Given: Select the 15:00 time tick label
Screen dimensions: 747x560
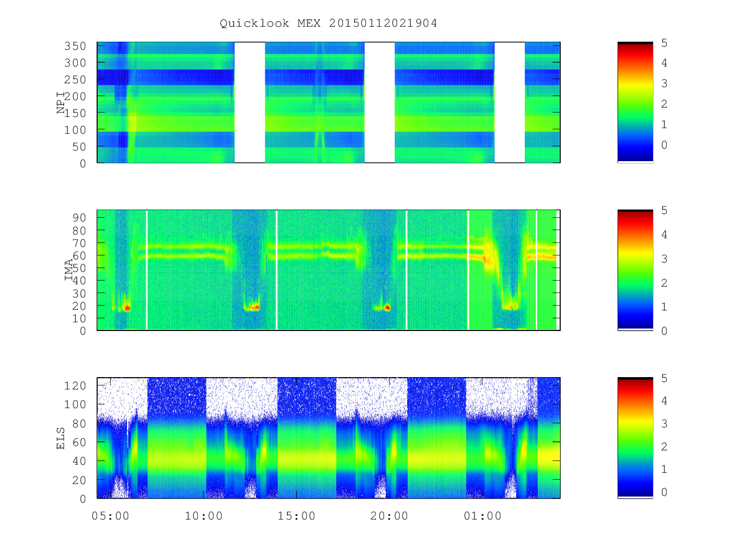Looking at the screenshot, I should click(x=296, y=516).
